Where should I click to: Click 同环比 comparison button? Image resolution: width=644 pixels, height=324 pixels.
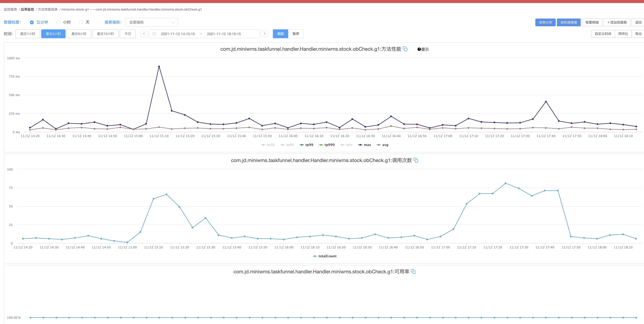pyautogui.click(x=623, y=34)
